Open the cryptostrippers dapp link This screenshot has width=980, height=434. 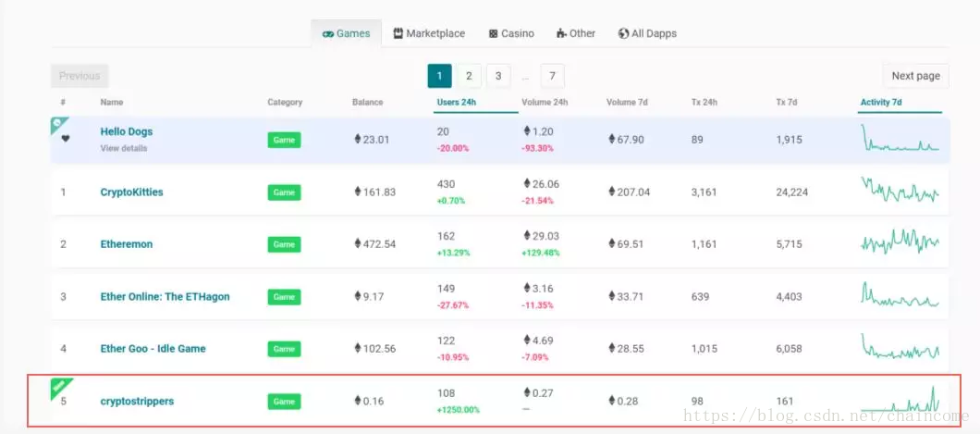[x=137, y=401]
